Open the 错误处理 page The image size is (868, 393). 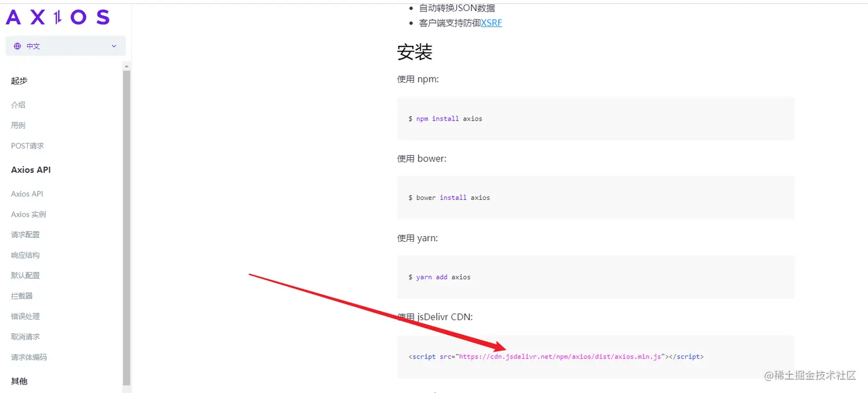coord(25,317)
